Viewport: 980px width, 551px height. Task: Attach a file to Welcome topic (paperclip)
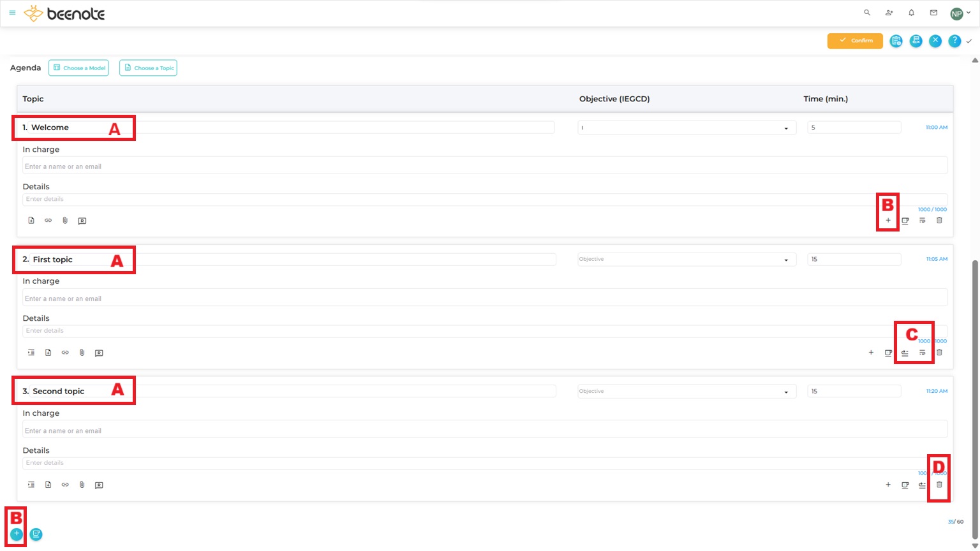(65, 221)
